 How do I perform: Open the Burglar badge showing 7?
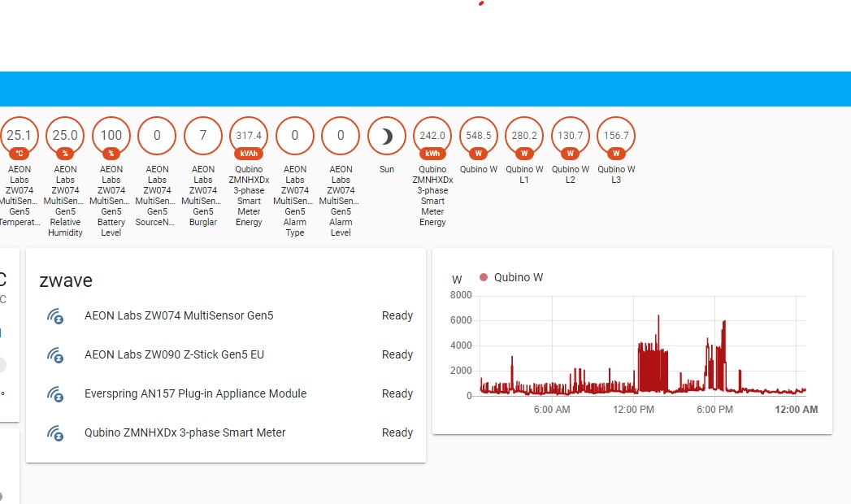[x=203, y=136]
